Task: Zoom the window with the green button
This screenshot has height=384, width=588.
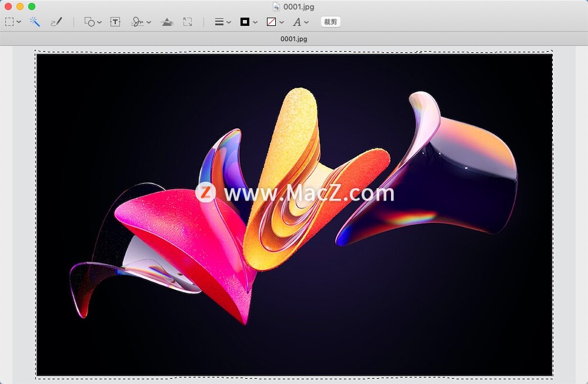Action: click(x=32, y=6)
